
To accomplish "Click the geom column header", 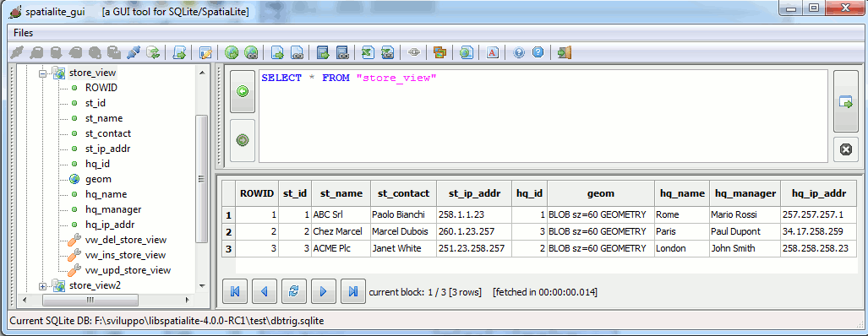I will (601, 193).
